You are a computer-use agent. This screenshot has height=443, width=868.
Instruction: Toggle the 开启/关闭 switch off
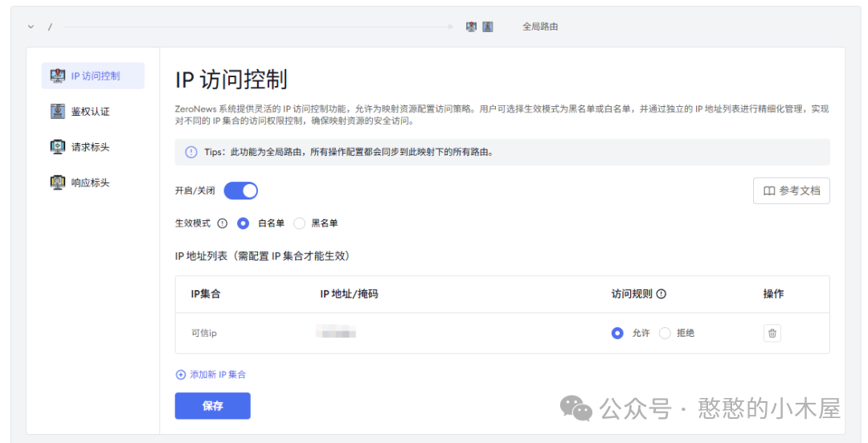coord(240,191)
